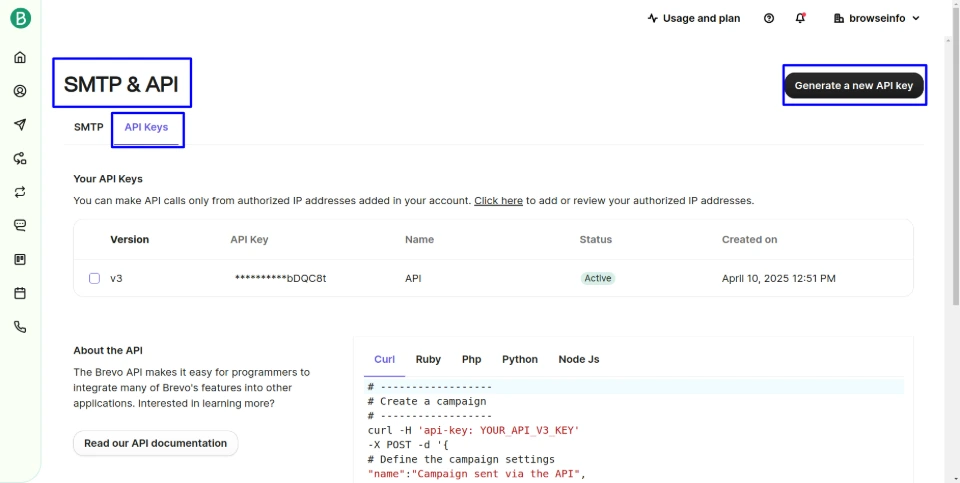Open Meetings calendar icon in sidebar
Screen dimensions: 960x483
click(x=20, y=293)
